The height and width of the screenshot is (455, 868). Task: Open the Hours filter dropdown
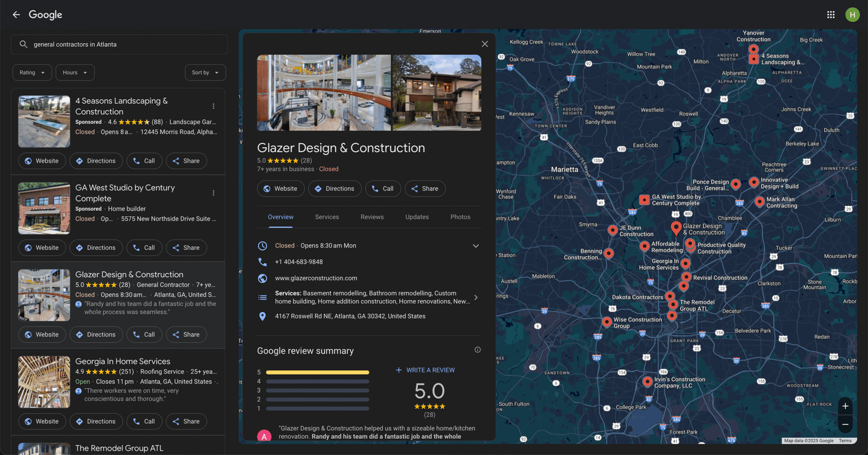(x=75, y=72)
